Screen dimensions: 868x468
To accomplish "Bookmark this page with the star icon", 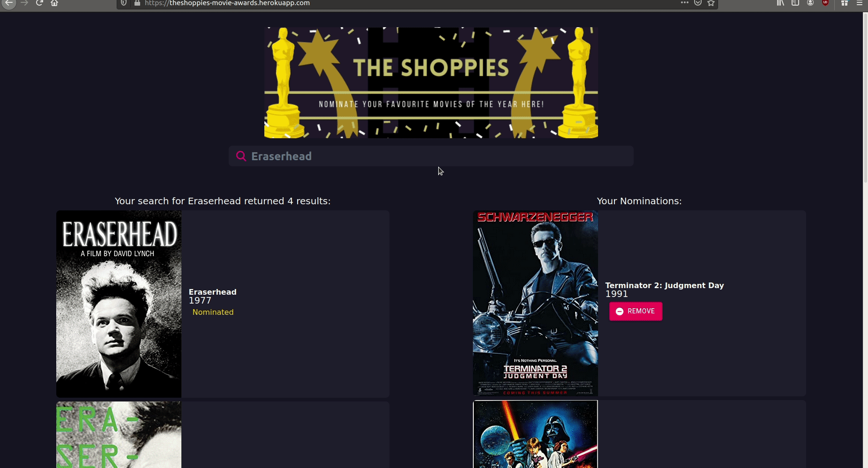I will point(711,3).
